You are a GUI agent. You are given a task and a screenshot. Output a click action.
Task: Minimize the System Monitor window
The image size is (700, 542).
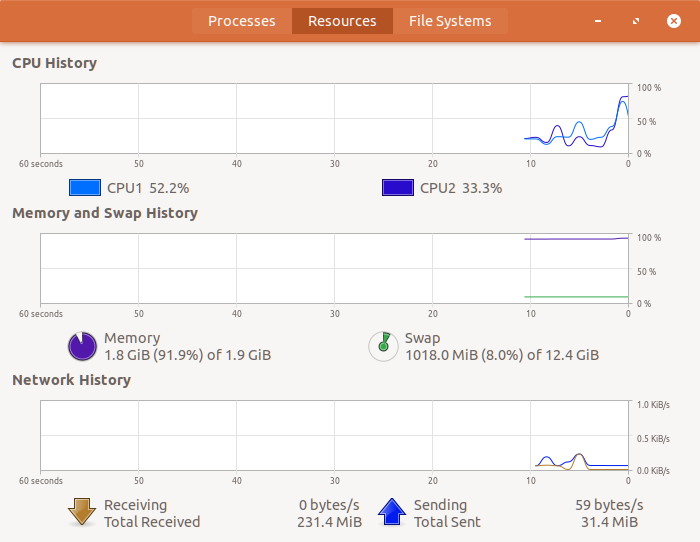598,21
